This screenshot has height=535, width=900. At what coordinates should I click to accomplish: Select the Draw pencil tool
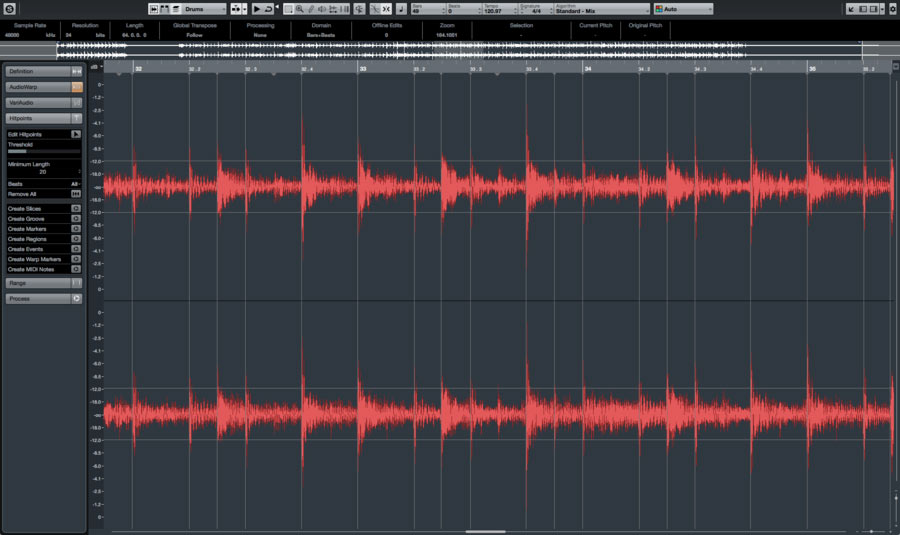[x=311, y=9]
